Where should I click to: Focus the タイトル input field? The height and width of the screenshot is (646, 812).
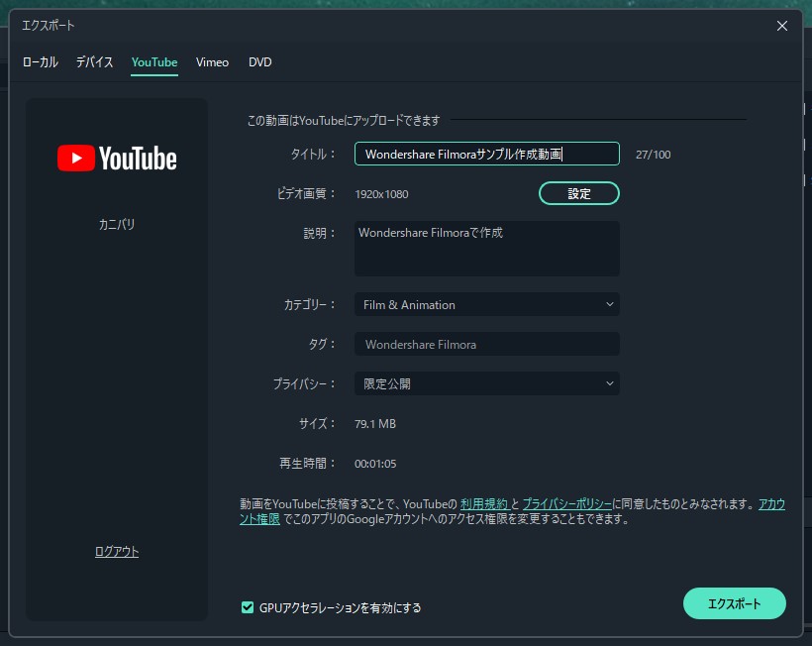pyautogui.click(x=487, y=154)
